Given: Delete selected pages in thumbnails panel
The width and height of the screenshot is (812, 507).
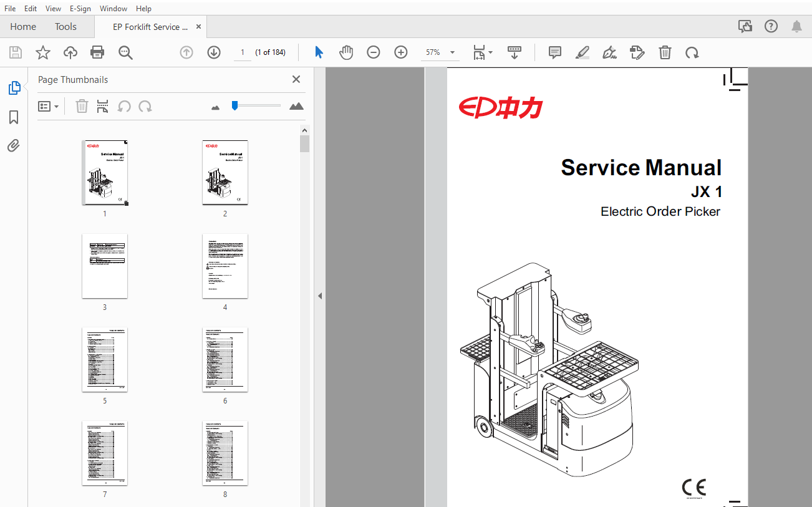Looking at the screenshot, I should [x=82, y=107].
